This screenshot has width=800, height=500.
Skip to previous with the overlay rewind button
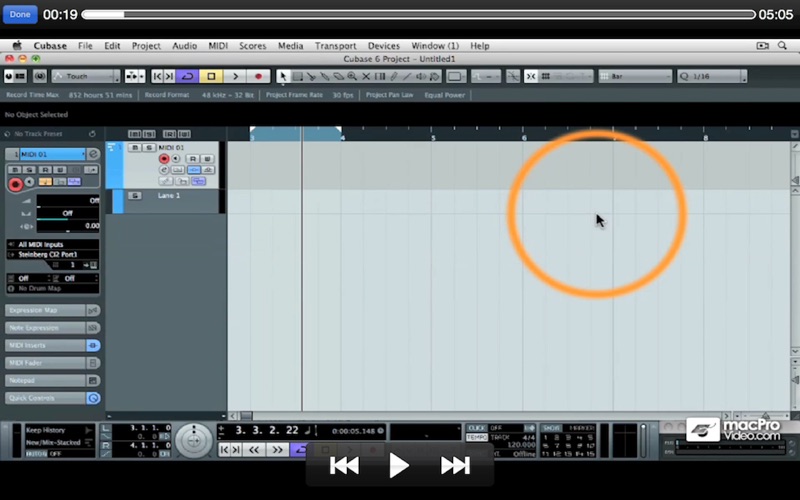[344, 465]
